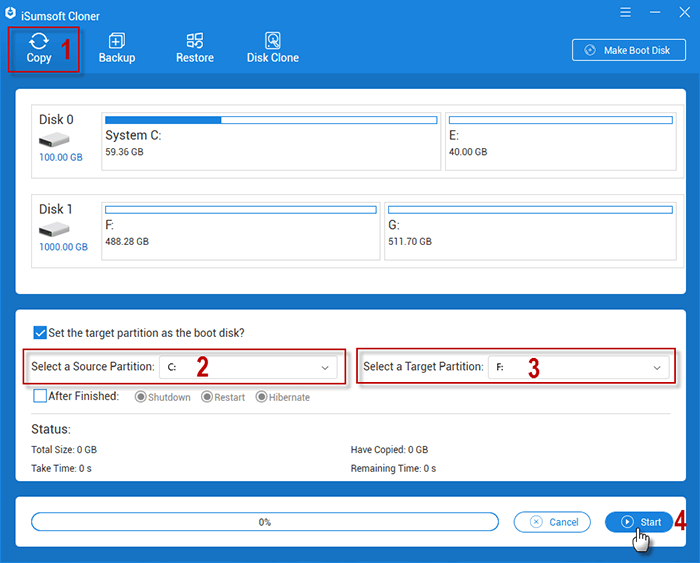Switch to Disk Clone tool
This screenshot has height=563, width=700.
coord(272,41)
